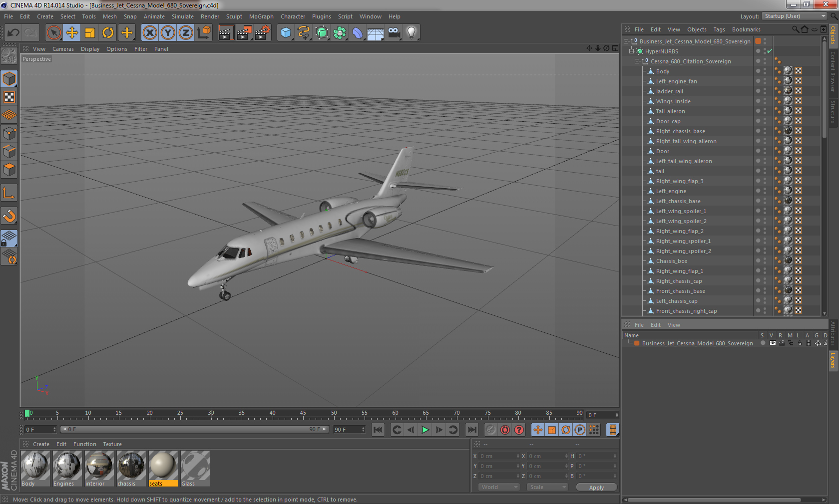
Task: Toggle Rotation keyframe recording
Action: [x=566, y=430]
